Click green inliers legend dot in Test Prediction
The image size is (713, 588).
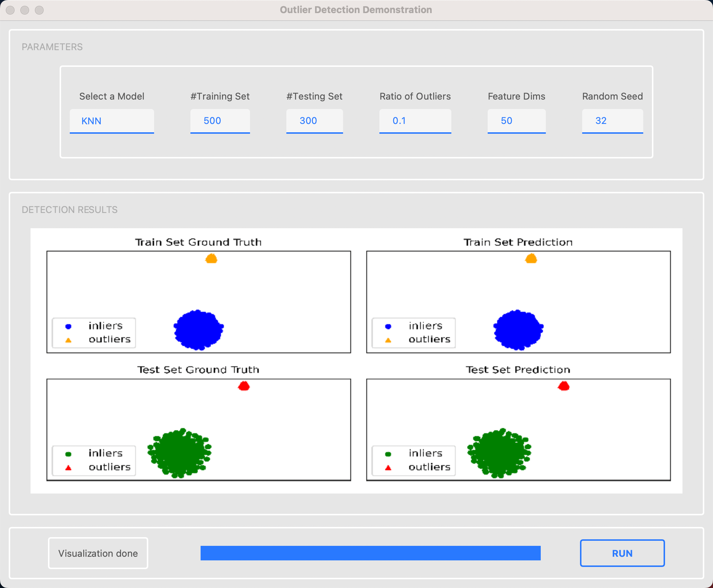[x=388, y=454]
